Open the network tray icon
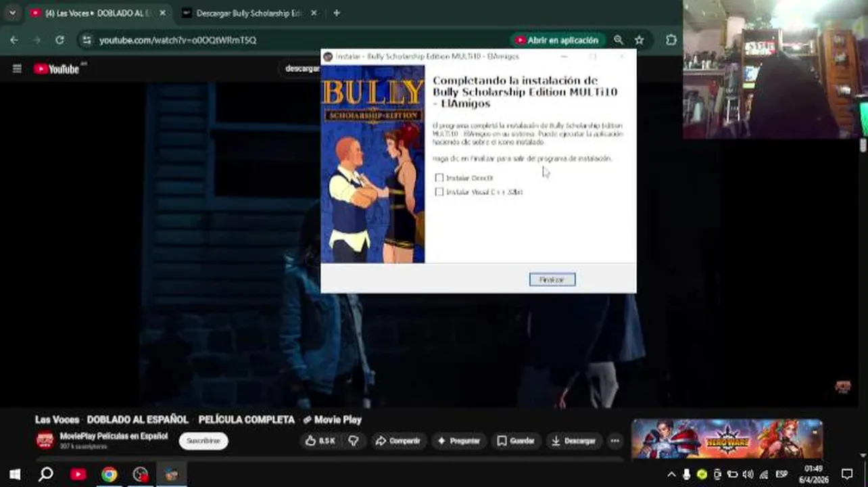The image size is (868, 487). coord(764,474)
